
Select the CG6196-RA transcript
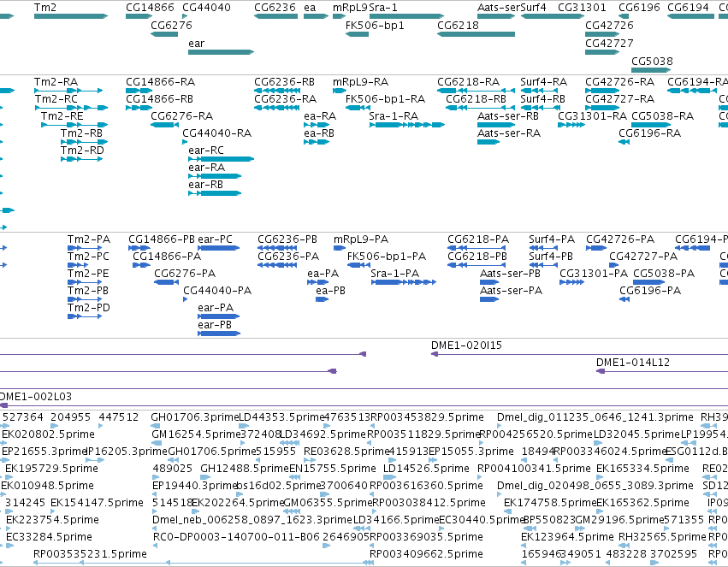[x=624, y=142]
